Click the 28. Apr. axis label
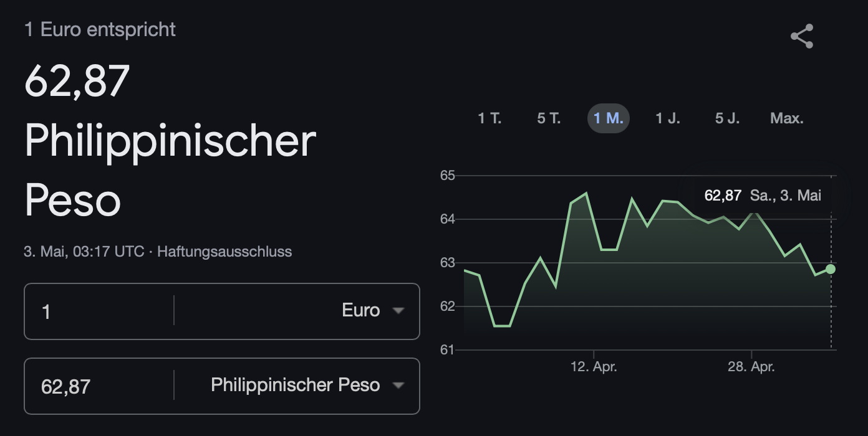The width and height of the screenshot is (868, 436). [751, 367]
